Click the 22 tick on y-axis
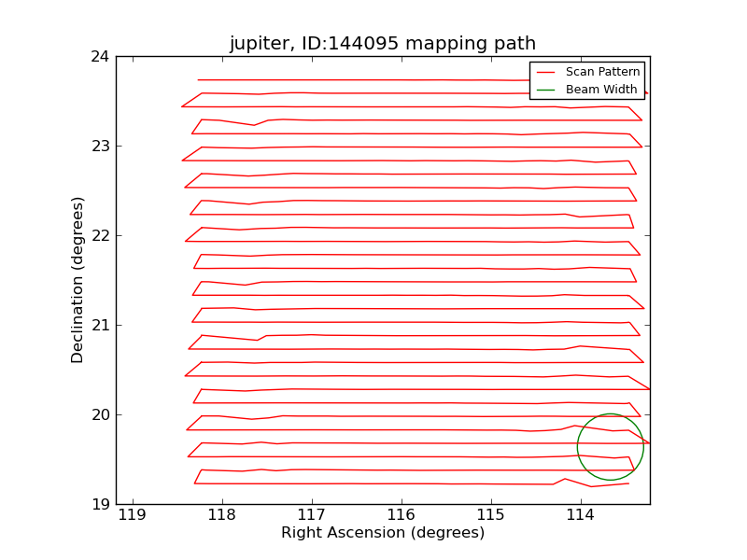 tap(99, 235)
